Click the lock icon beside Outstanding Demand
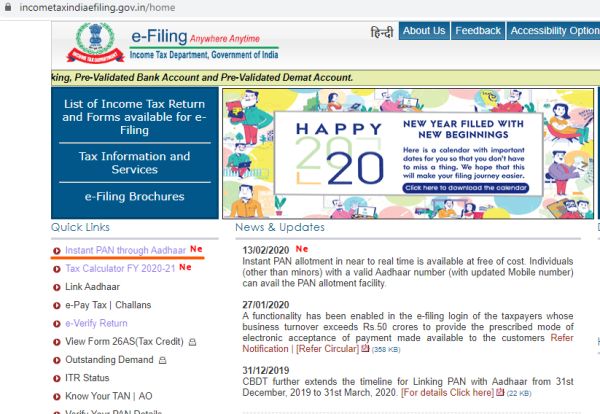This screenshot has width=600, height=414. [159, 360]
